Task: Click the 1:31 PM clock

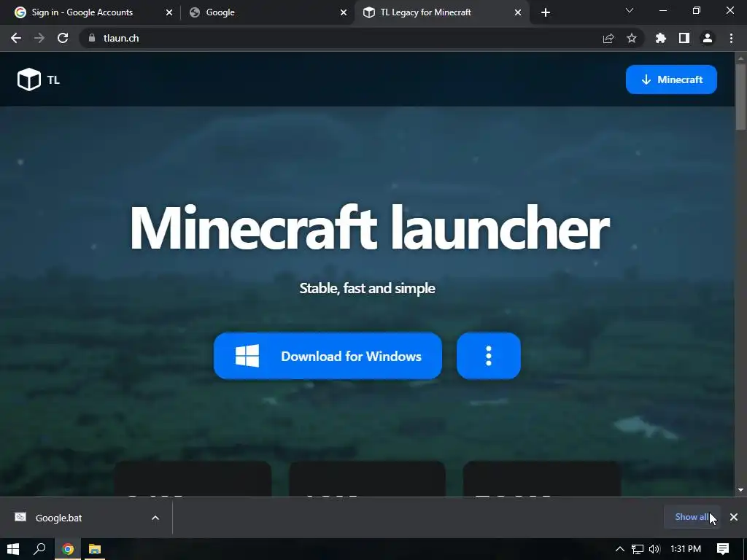Action: [686, 549]
